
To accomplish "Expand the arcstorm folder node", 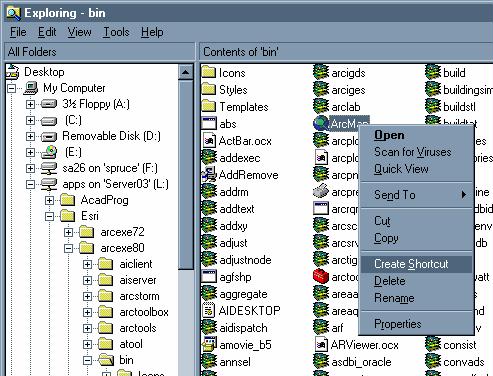I will click(x=87, y=296).
